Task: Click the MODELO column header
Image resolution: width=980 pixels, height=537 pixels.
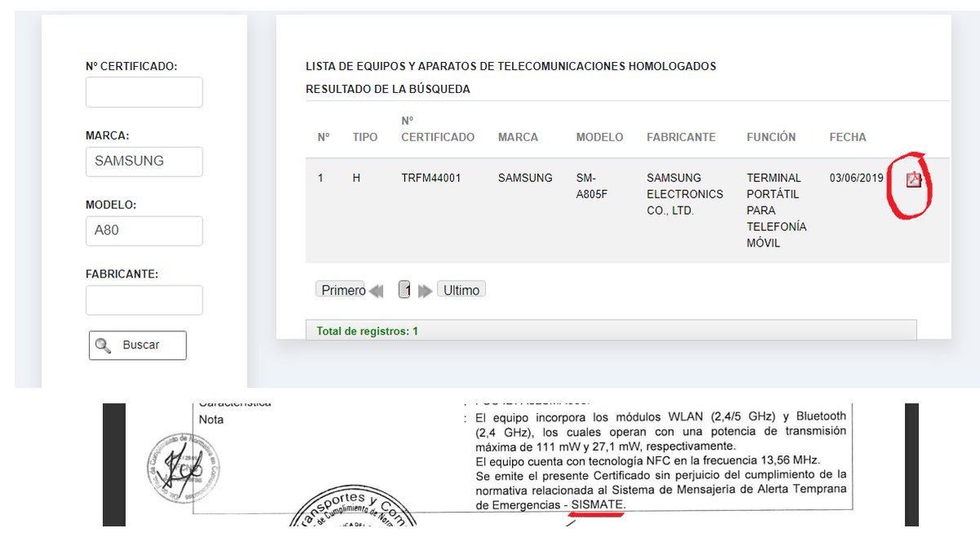Action: tap(599, 137)
